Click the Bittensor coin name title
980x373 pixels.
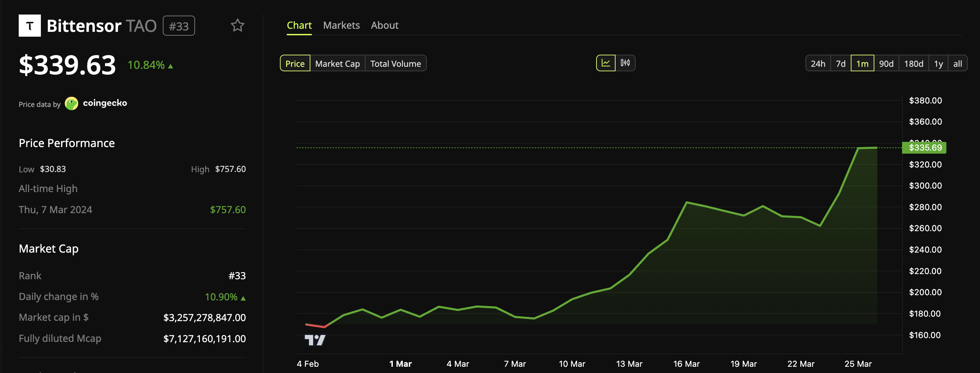(x=84, y=26)
